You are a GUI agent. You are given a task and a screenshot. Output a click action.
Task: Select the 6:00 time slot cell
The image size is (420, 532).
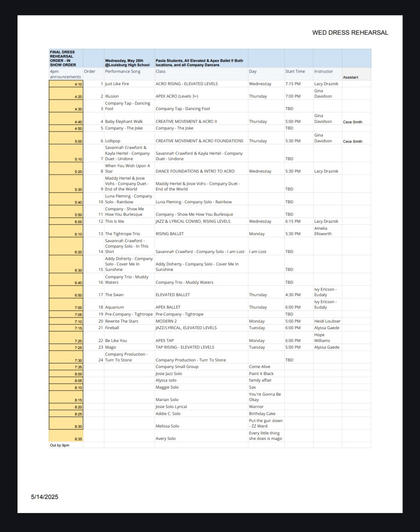(x=66, y=222)
